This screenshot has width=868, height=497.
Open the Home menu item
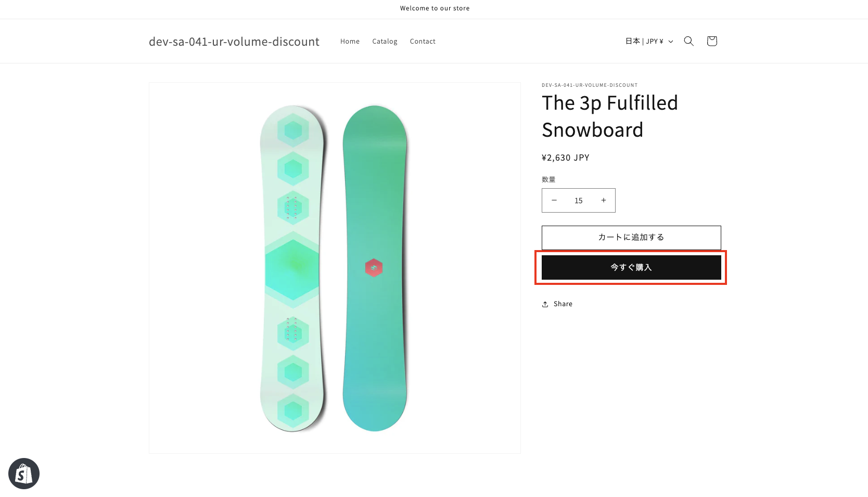click(349, 41)
